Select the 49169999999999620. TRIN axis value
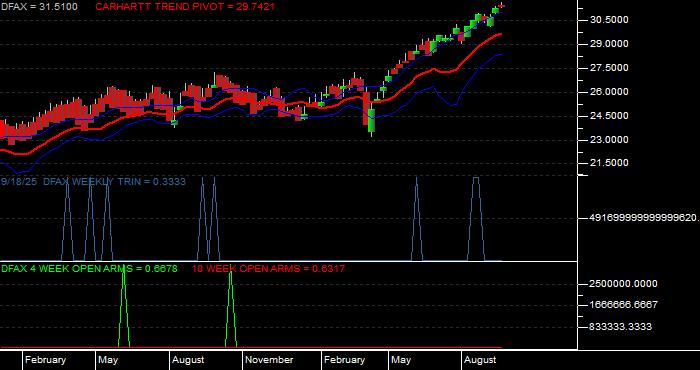 click(644, 218)
